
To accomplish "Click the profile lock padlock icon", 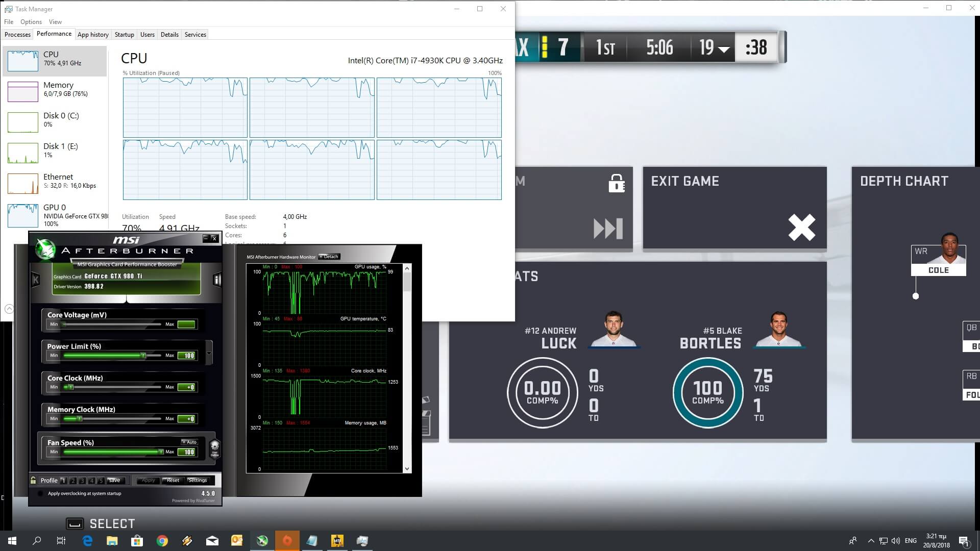I will (33, 480).
